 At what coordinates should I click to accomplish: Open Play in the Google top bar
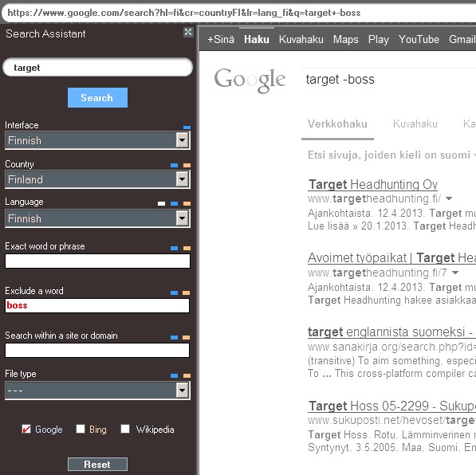click(379, 40)
